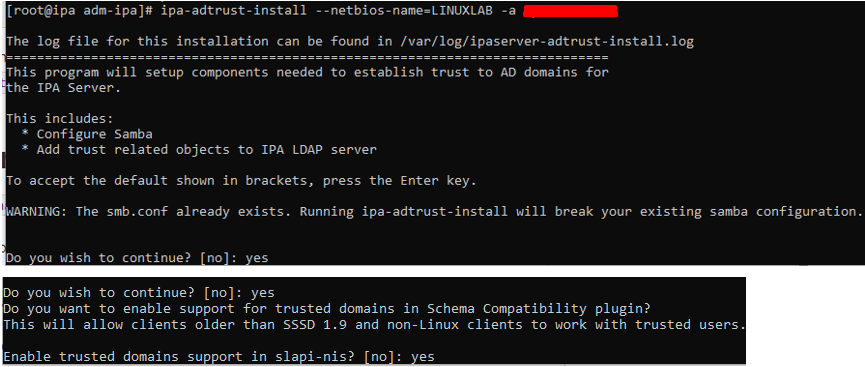The image size is (865, 367).
Task: Click the row of equals signs separator line
Action: (x=307, y=57)
